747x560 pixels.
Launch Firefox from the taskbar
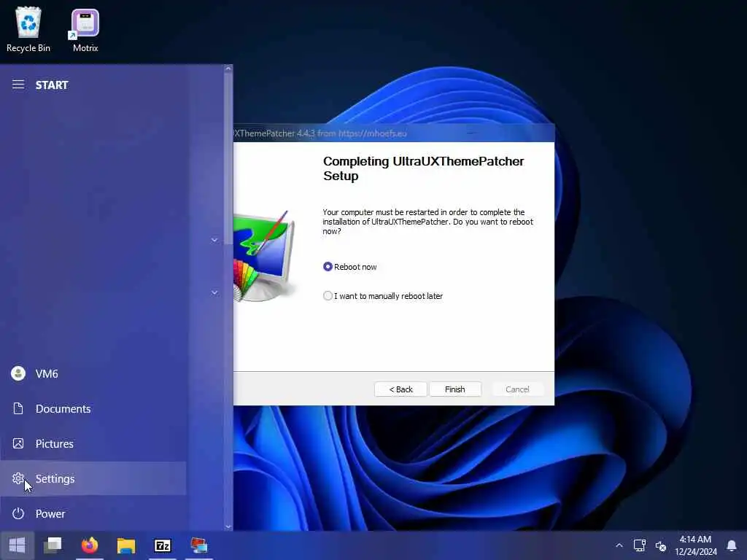pyautogui.click(x=90, y=545)
